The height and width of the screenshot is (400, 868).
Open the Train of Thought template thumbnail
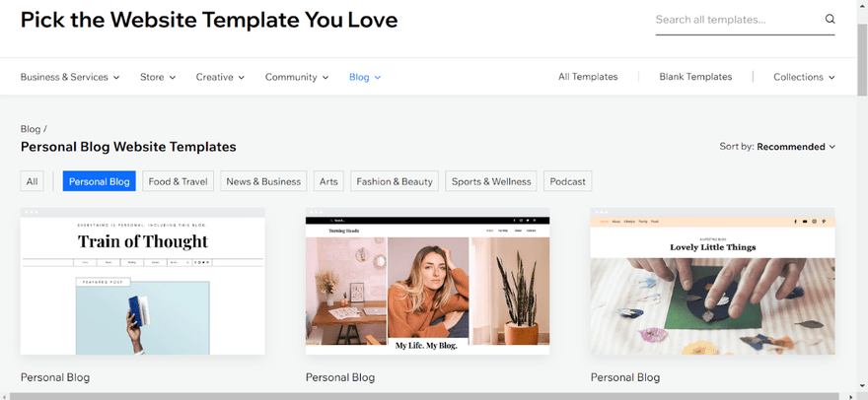click(x=143, y=281)
